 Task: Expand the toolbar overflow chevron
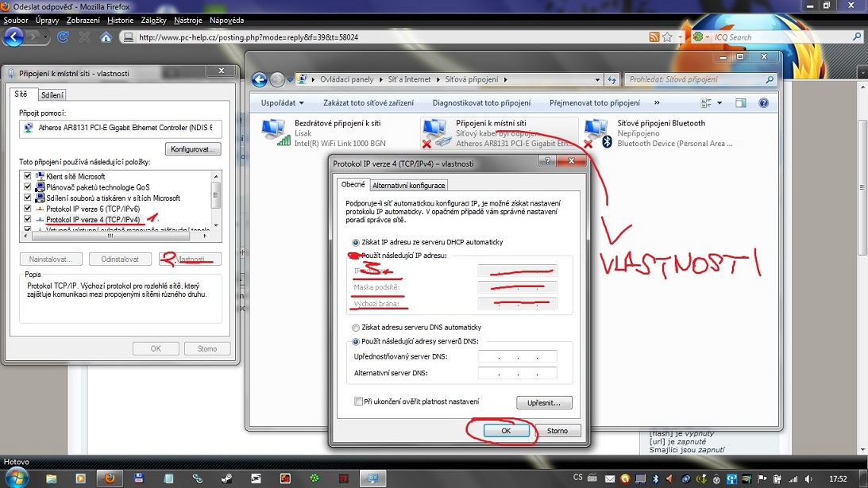pyautogui.click(x=656, y=103)
